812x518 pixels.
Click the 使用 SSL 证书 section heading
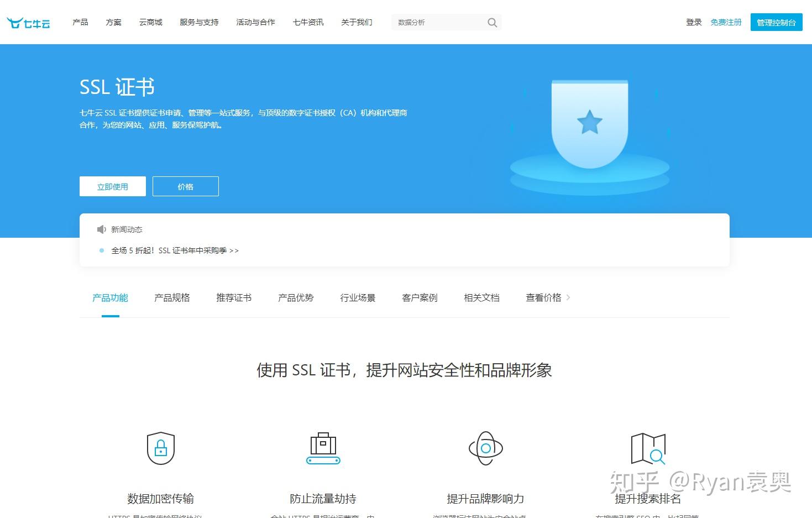[x=404, y=370]
